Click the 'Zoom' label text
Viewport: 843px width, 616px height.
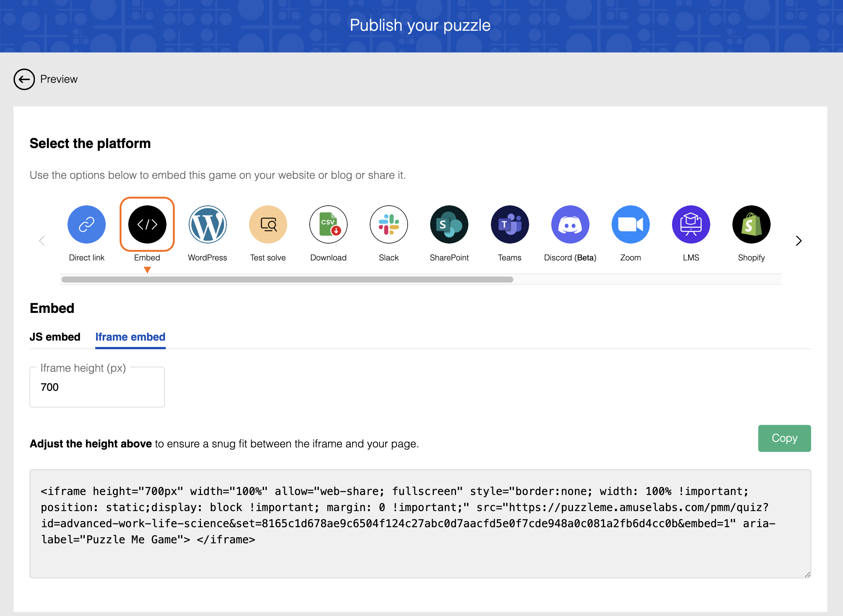(631, 257)
